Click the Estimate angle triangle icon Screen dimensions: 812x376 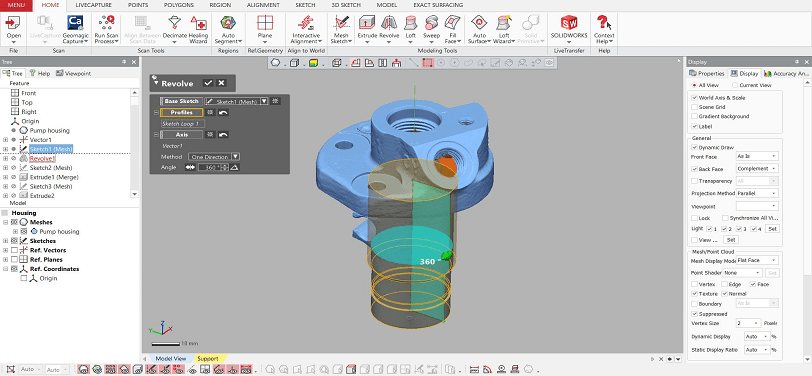[x=234, y=167]
